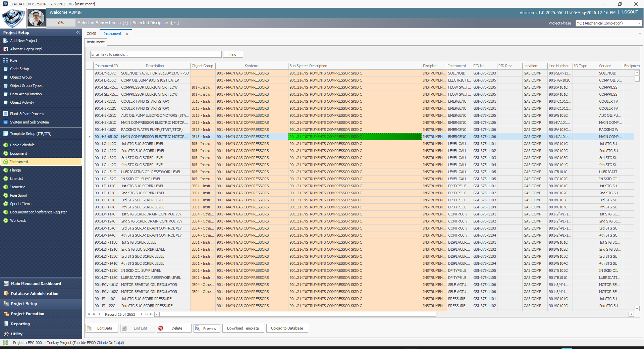644x349 pixels.
Task: Click the PID No column header
Action: [x=484, y=66]
